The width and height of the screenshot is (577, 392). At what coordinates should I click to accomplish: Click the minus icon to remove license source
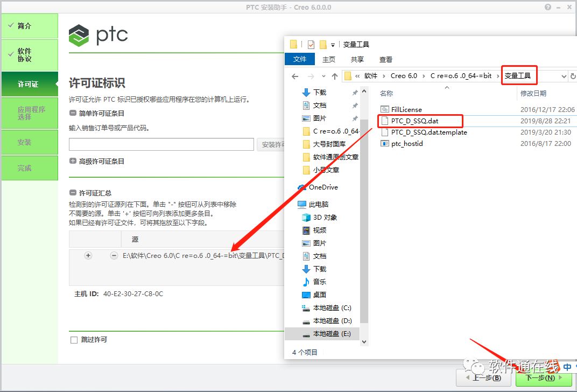114,255
